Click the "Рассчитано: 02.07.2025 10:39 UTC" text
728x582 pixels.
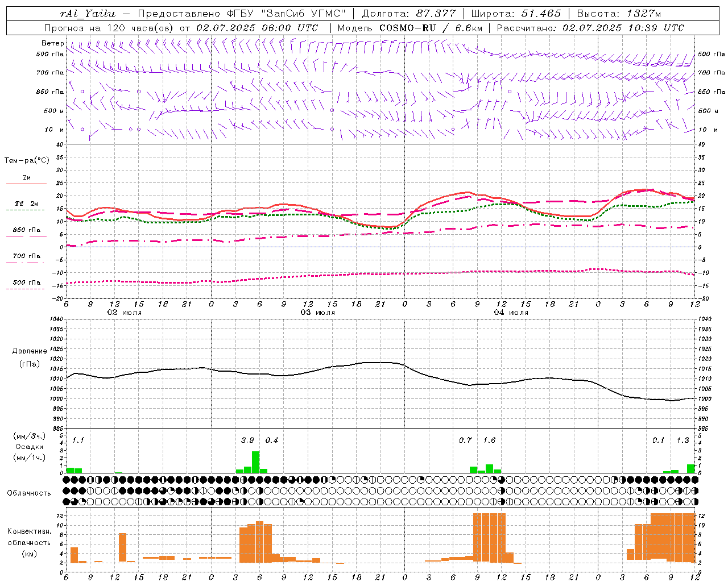click(590, 28)
